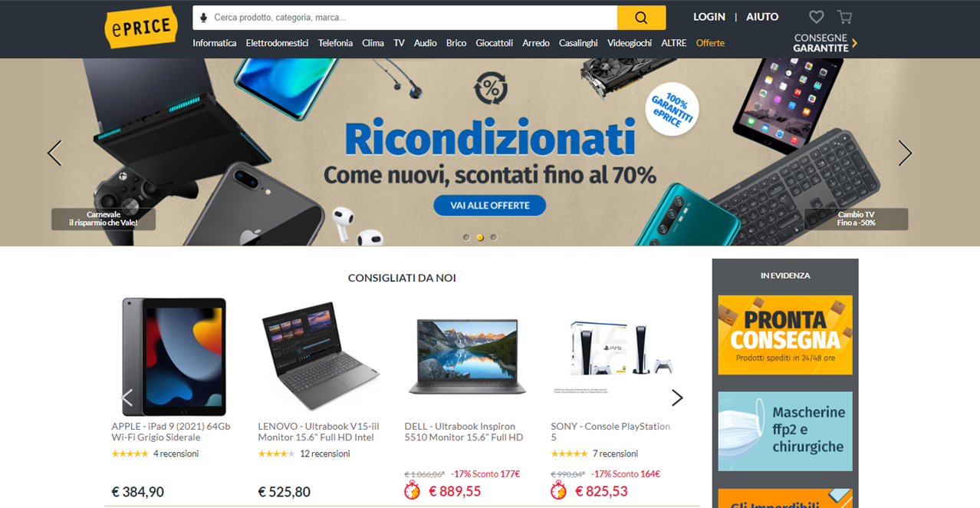
Task: Advance recommended products carousel right arrow
Action: tap(677, 397)
